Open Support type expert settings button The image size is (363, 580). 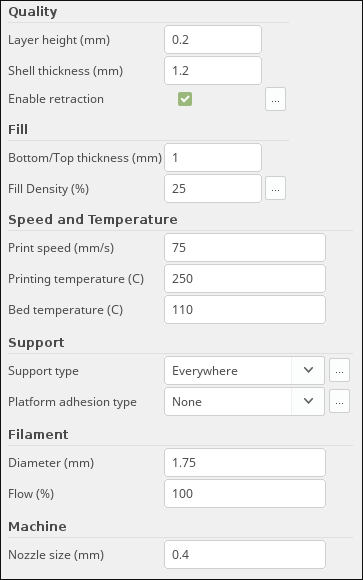coord(339,370)
